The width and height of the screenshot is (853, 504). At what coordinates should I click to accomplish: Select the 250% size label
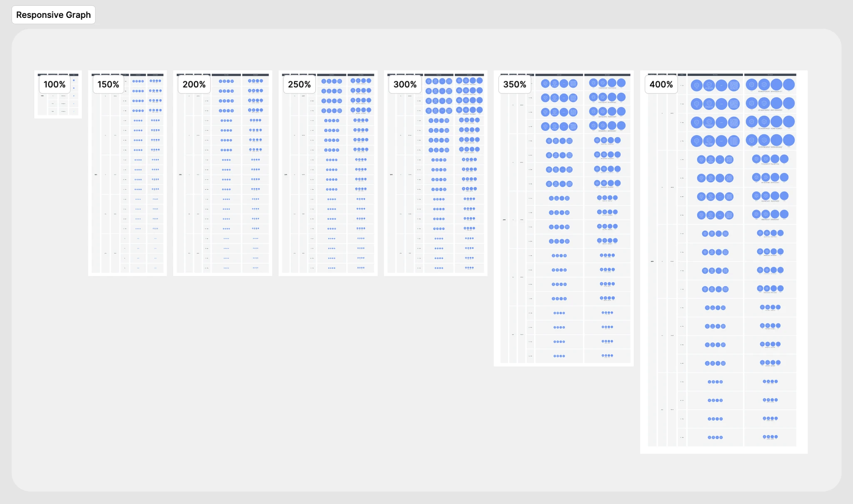(299, 84)
